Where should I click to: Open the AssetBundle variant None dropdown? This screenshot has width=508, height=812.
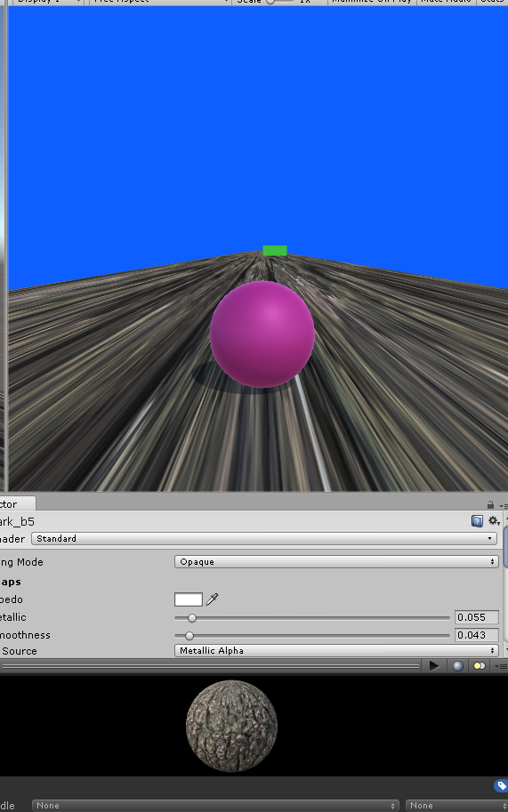pyautogui.click(x=456, y=805)
